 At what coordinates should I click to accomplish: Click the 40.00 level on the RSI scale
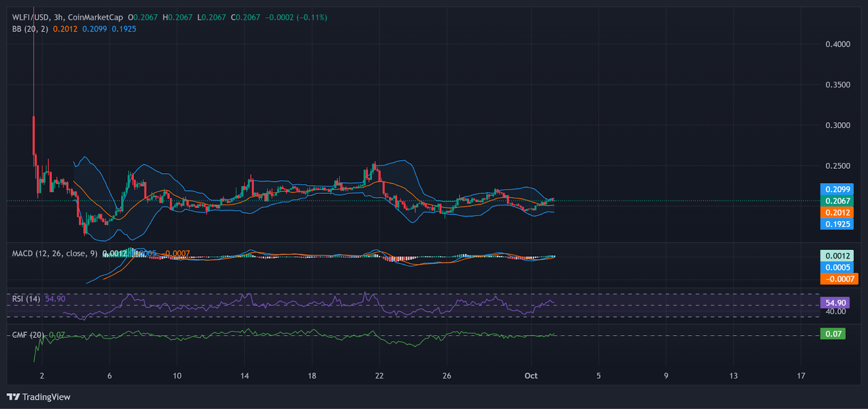tap(835, 312)
